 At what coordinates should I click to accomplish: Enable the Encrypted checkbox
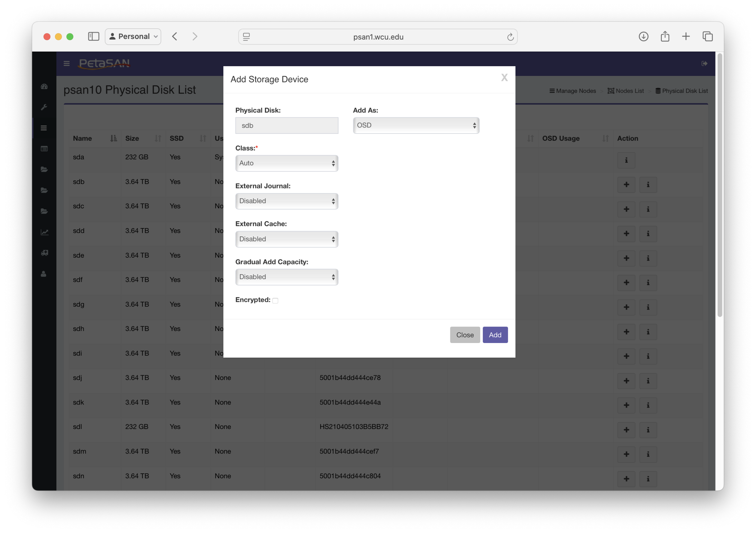point(275,300)
